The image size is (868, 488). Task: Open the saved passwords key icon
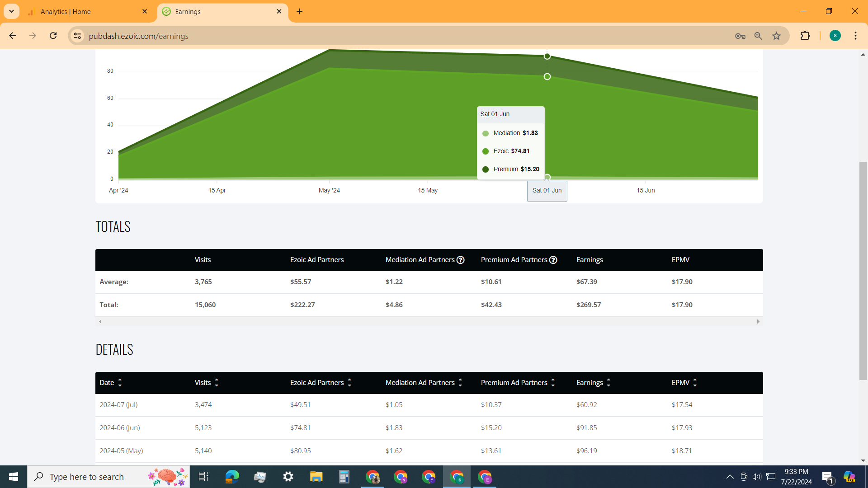pos(740,36)
